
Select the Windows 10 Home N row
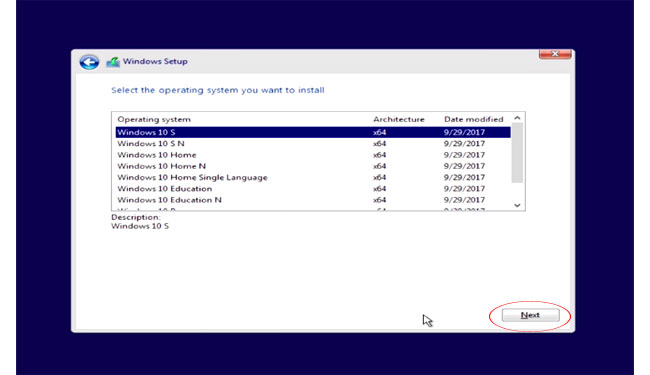[313, 166]
